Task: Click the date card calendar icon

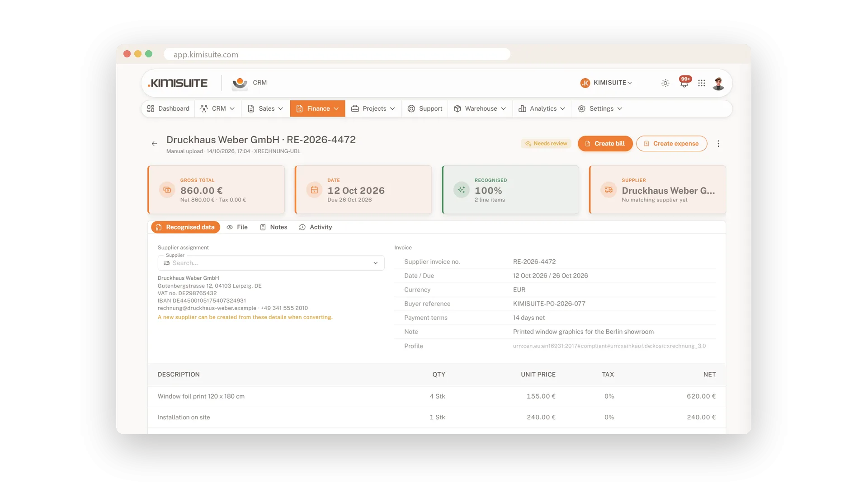Action: [314, 190]
